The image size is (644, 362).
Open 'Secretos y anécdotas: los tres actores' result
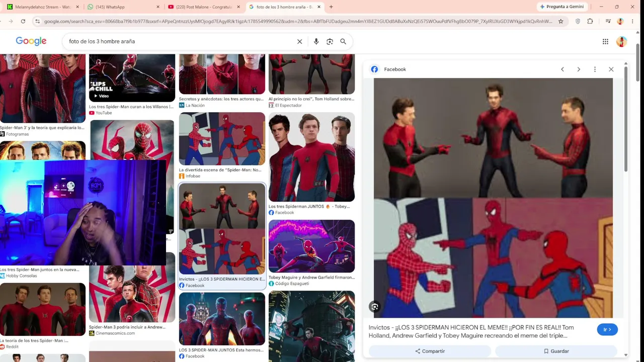point(221,99)
